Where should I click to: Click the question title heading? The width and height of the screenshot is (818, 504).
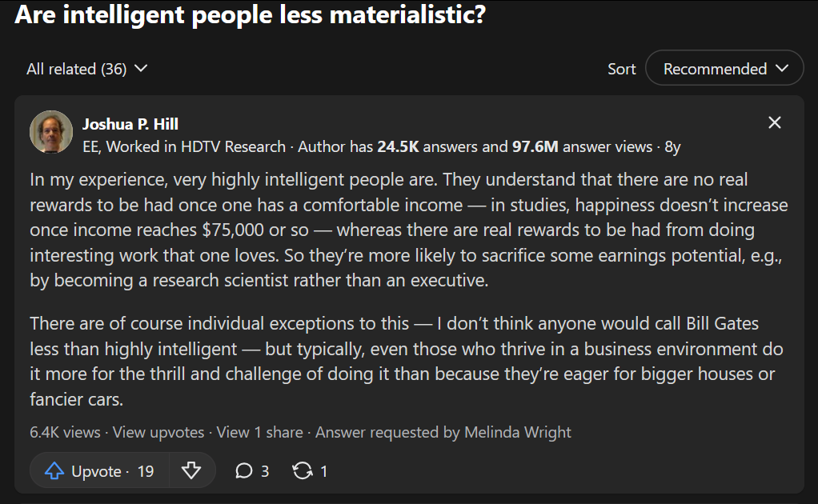pos(250,16)
